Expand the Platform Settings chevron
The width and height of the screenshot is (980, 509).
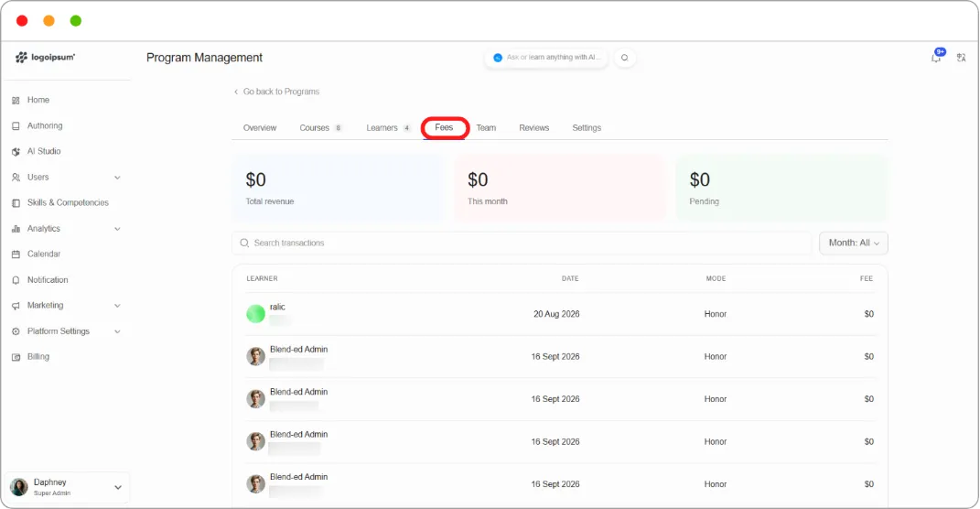click(x=117, y=331)
